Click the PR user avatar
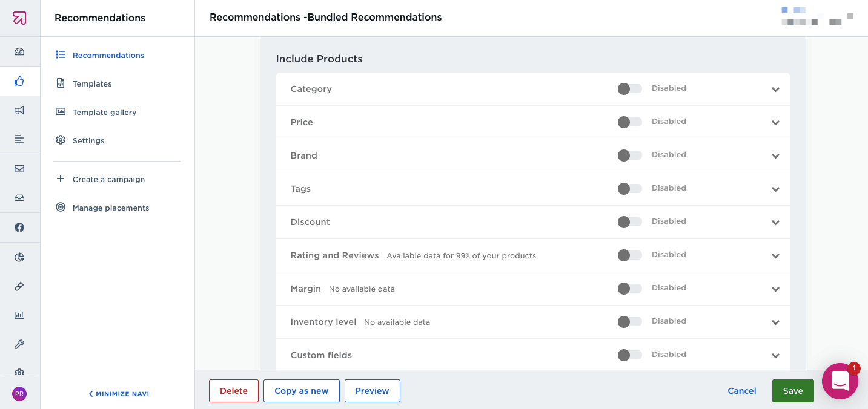The height and width of the screenshot is (409, 868). (19, 394)
